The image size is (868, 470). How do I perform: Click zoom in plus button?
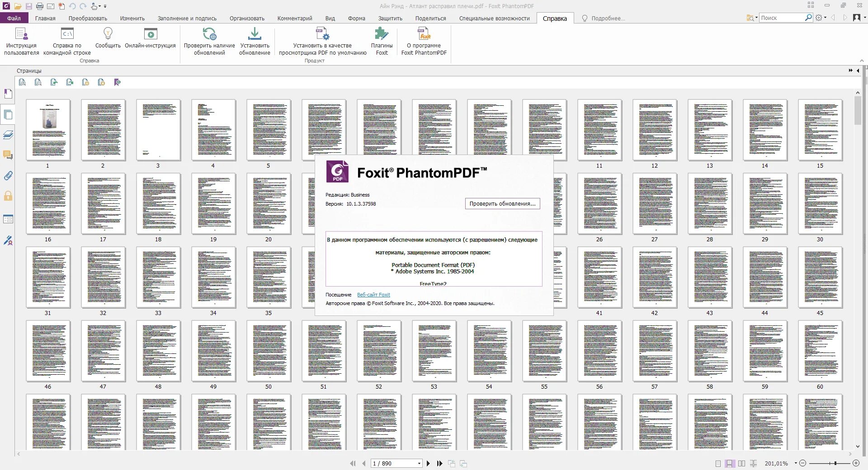click(x=856, y=463)
